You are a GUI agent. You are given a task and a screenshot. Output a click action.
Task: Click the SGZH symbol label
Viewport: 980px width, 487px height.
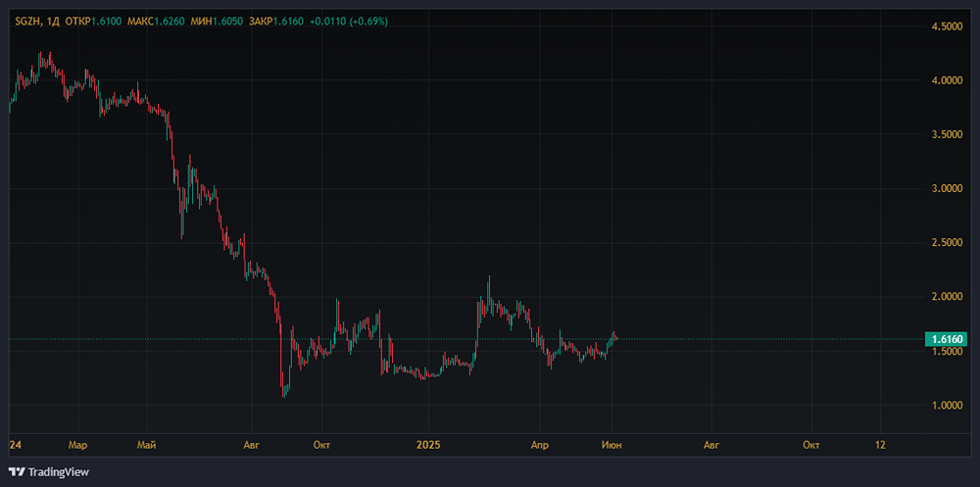(x=27, y=22)
